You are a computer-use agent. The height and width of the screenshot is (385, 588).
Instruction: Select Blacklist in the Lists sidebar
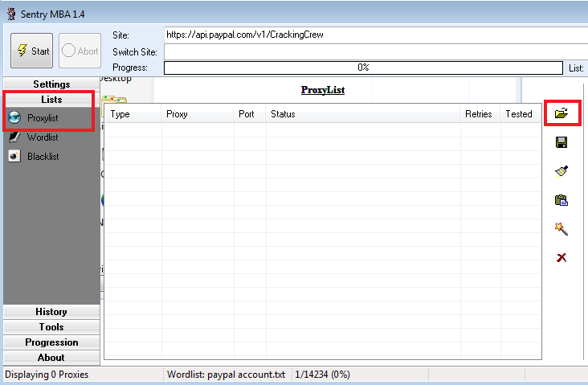pos(43,157)
